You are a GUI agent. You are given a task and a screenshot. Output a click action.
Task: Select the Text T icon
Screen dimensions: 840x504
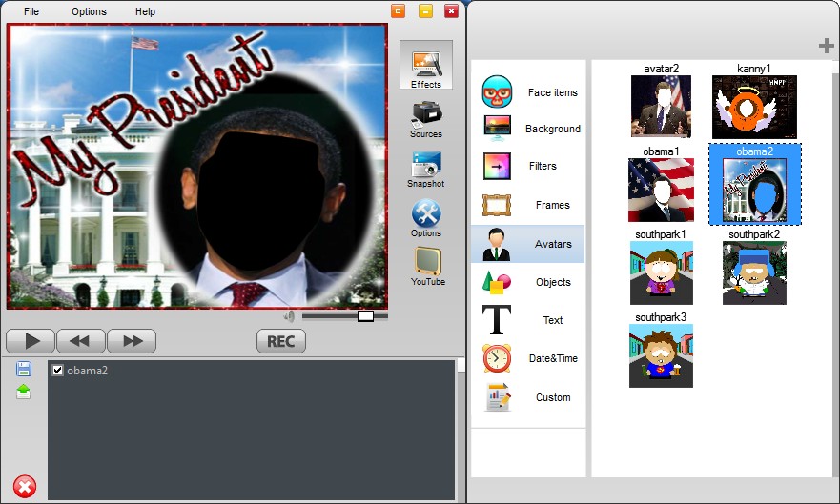coord(497,320)
